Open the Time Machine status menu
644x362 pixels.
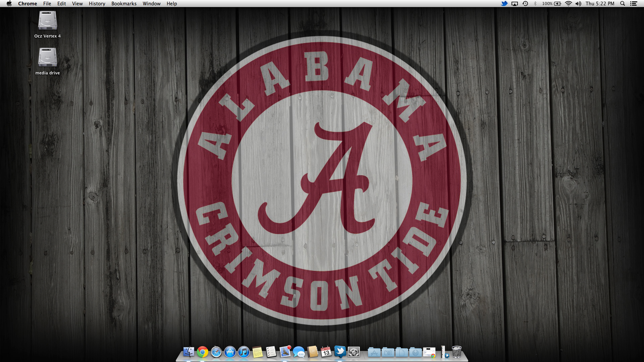click(525, 4)
